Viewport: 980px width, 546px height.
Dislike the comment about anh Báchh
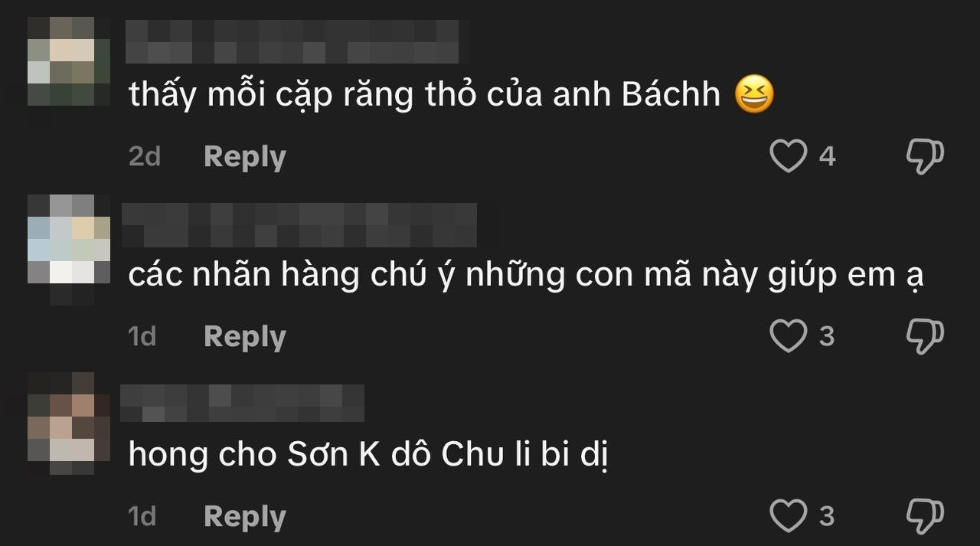click(925, 156)
